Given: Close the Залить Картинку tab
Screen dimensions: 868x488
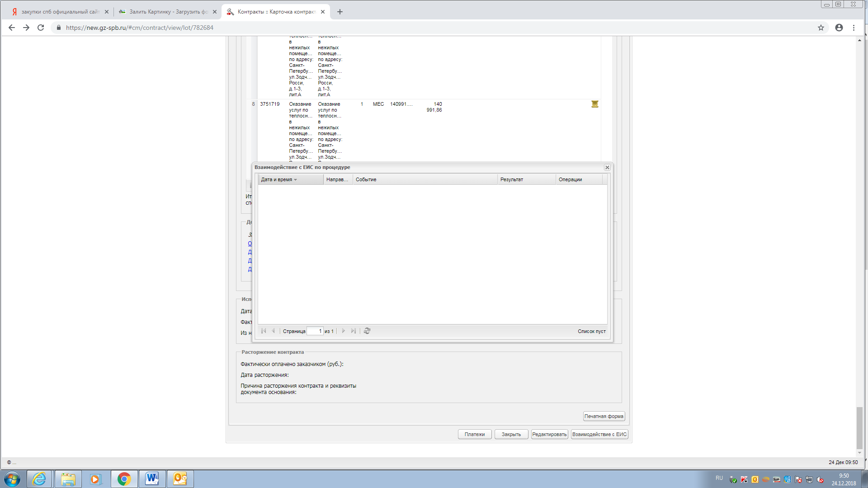Looking at the screenshot, I should click(x=215, y=12).
